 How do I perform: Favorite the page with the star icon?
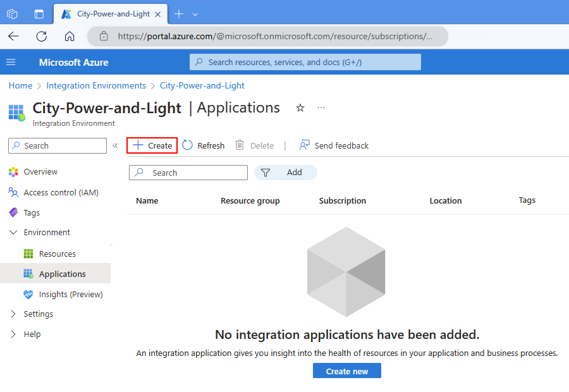(300, 107)
